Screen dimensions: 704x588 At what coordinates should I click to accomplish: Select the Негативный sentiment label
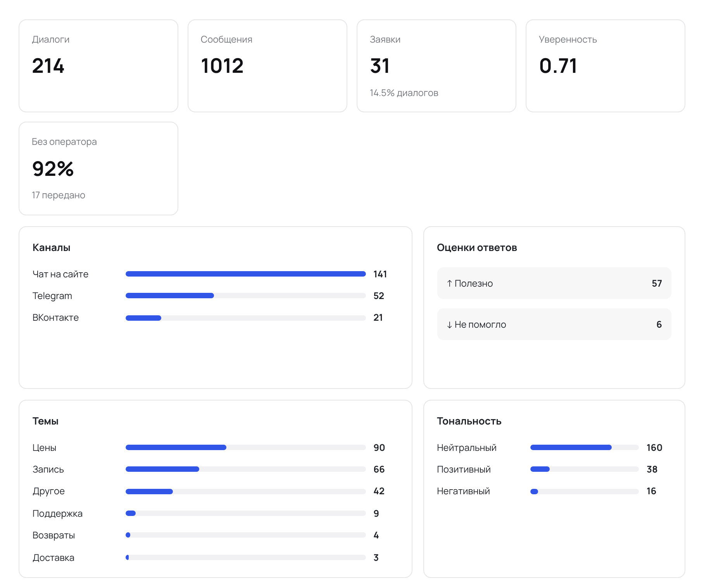(464, 491)
